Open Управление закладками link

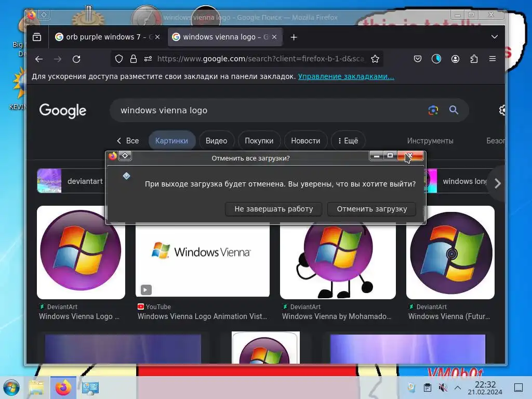point(346,77)
